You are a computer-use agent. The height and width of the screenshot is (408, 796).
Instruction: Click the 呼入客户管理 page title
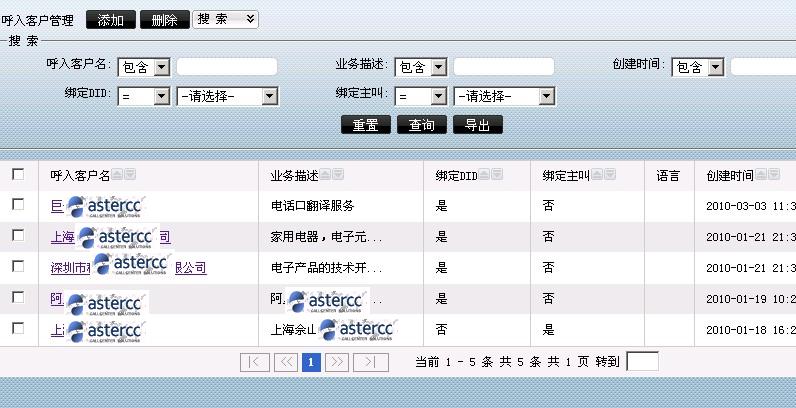(x=38, y=21)
